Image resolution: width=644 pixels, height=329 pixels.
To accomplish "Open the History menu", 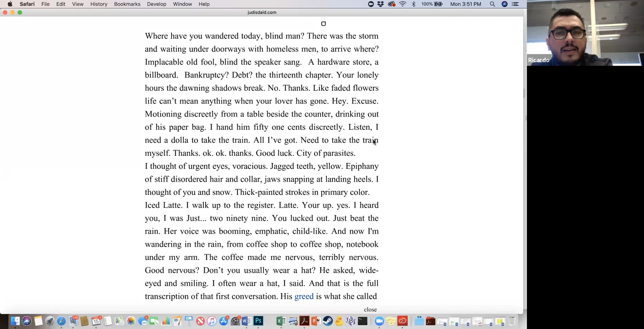I will coord(98,4).
